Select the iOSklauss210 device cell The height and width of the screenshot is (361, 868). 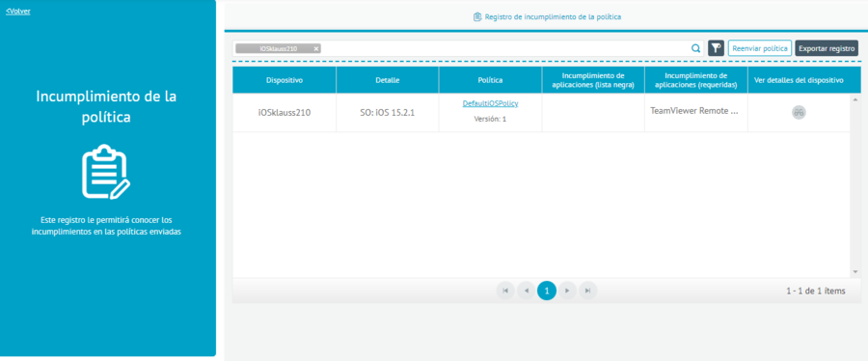click(x=284, y=112)
